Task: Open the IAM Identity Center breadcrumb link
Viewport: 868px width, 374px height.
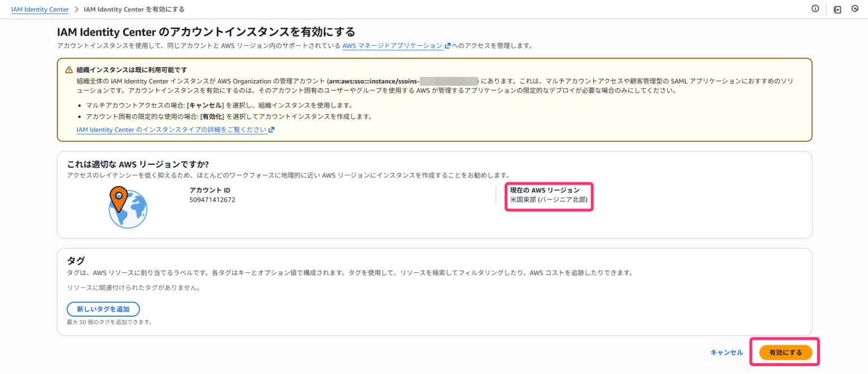Action: click(40, 9)
